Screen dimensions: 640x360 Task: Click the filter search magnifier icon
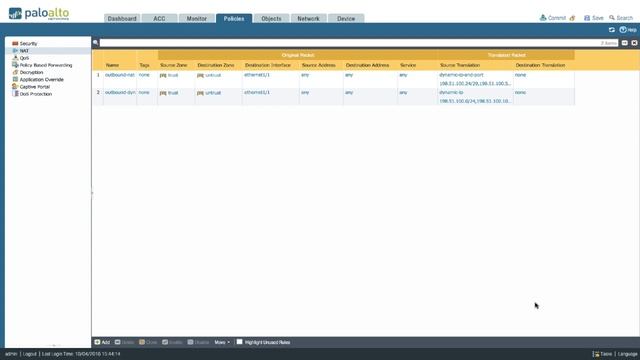pos(96,42)
